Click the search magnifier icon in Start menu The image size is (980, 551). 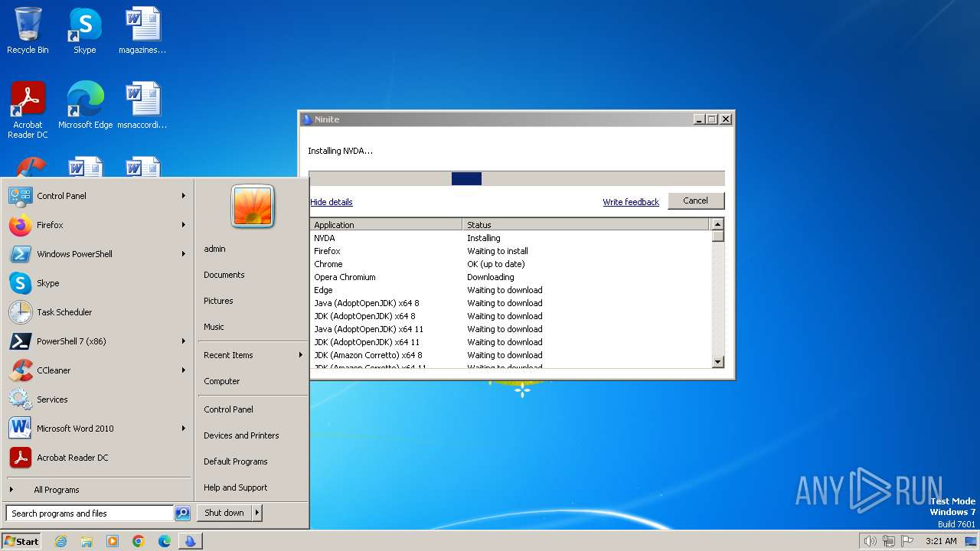tap(182, 514)
